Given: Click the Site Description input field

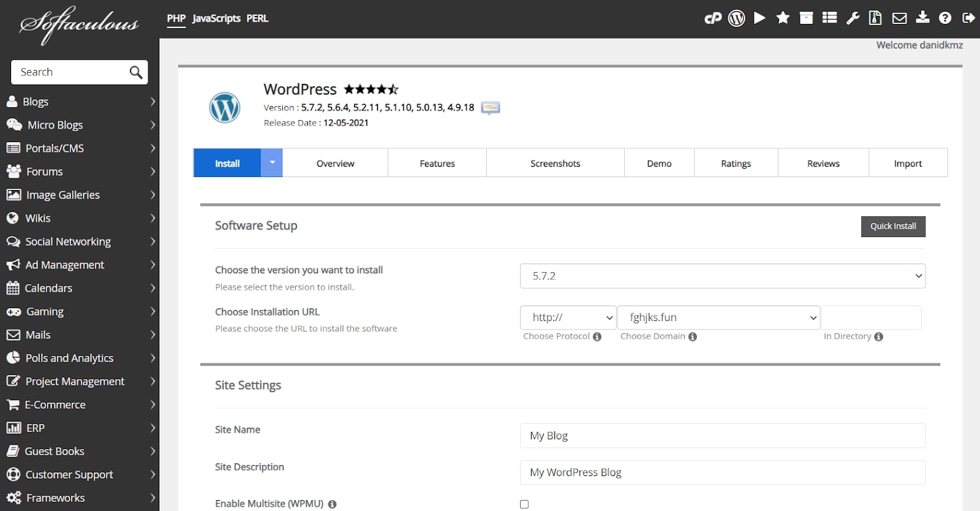Looking at the screenshot, I should click(x=723, y=472).
